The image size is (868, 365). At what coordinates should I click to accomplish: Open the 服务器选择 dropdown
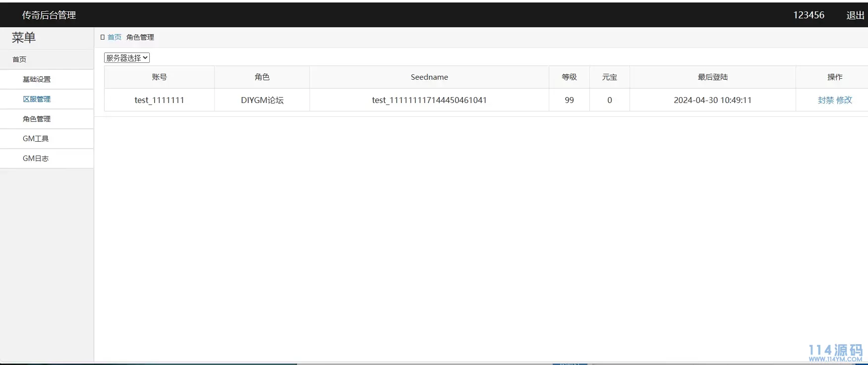coord(127,58)
